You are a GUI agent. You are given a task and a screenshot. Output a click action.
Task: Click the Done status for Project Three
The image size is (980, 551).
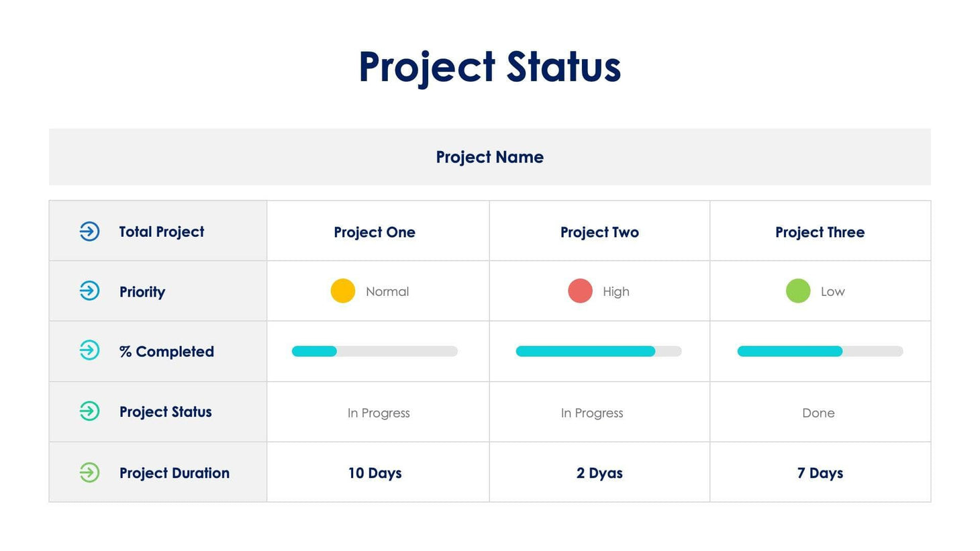[x=818, y=413]
